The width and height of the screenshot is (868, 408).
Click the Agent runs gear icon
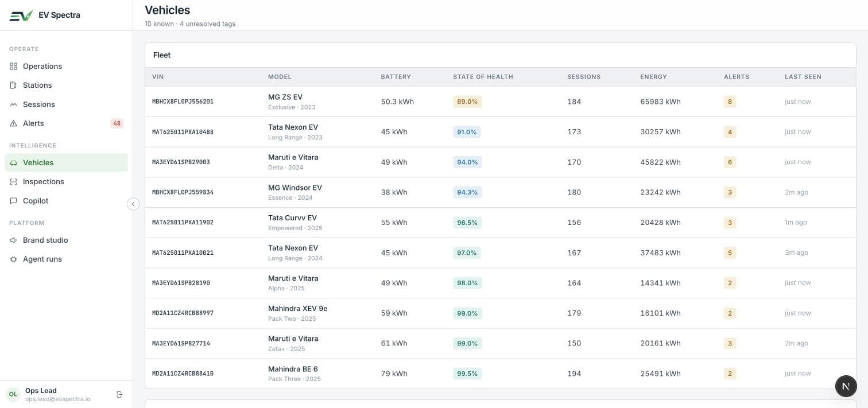click(x=14, y=259)
